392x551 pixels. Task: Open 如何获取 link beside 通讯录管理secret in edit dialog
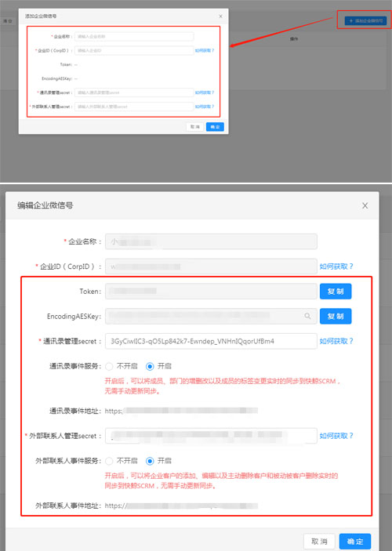click(336, 341)
